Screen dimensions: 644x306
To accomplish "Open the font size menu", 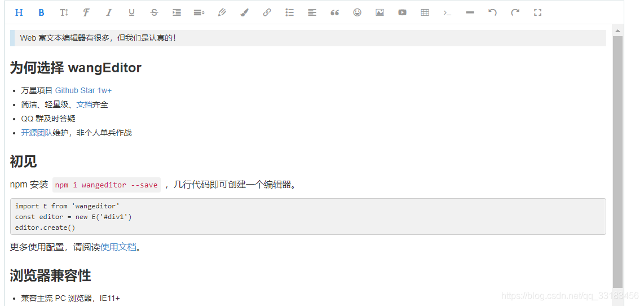I will (x=64, y=12).
